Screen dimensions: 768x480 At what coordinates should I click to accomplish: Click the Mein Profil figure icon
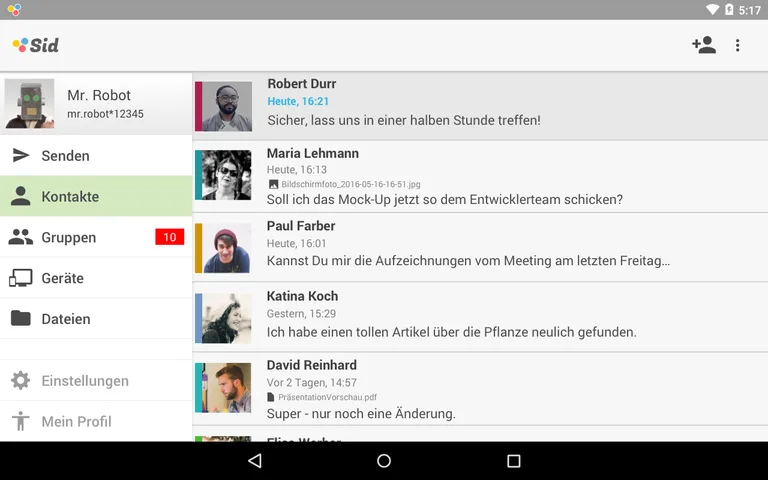click(21, 421)
